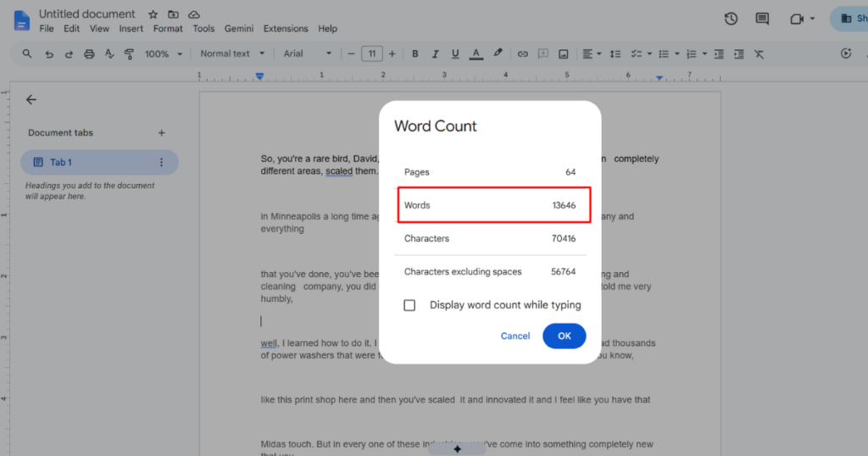Click the font size field showing 11
This screenshot has width=868, height=456.
(372, 53)
